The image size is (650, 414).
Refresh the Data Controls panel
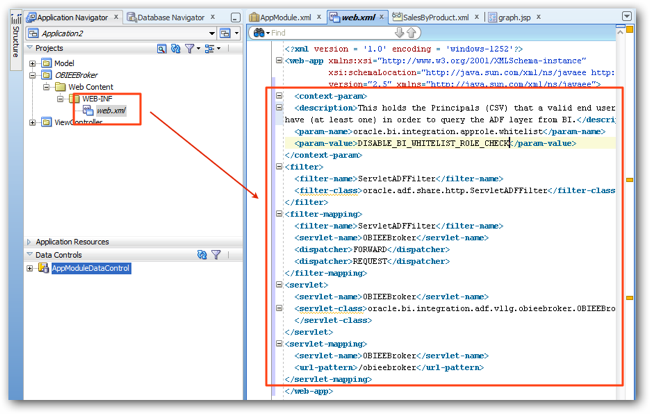tap(202, 255)
